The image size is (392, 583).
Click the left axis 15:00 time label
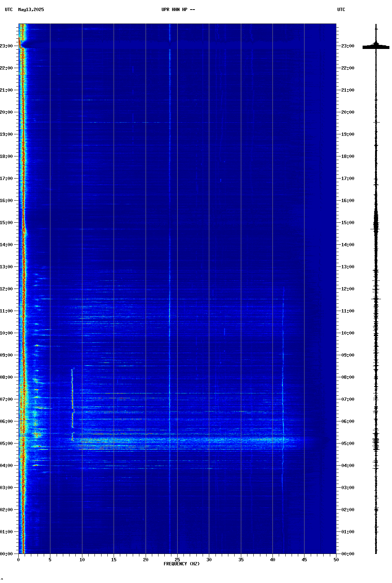coord(6,223)
